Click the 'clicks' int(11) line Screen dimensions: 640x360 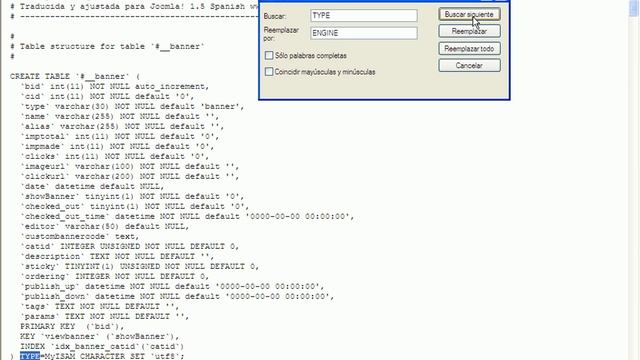click(x=115, y=156)
